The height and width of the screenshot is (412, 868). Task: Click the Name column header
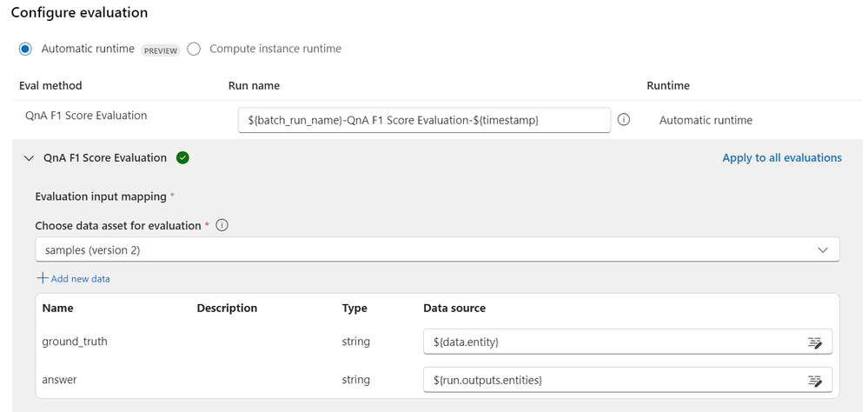(x=57, y=309)
